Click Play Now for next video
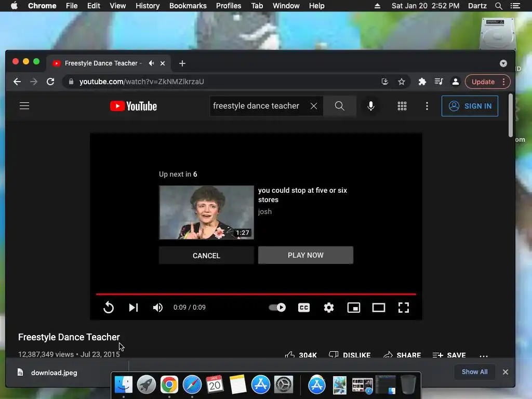 pos(305,255)
